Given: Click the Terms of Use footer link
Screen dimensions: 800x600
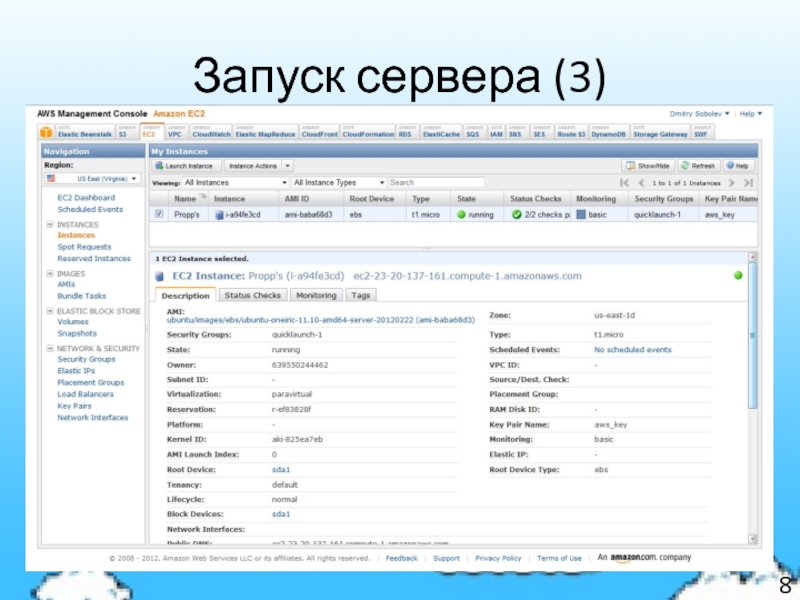Looking at the screenshot, I should tap(559, 558).
